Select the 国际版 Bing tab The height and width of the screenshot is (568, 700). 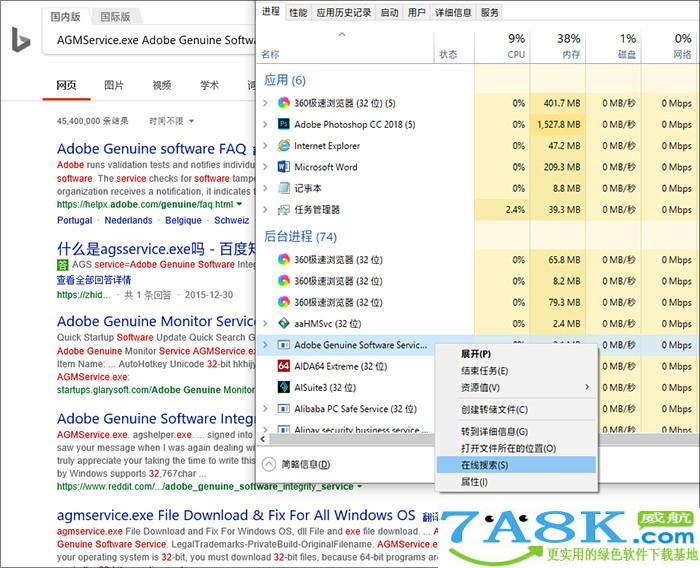[115, 17]
